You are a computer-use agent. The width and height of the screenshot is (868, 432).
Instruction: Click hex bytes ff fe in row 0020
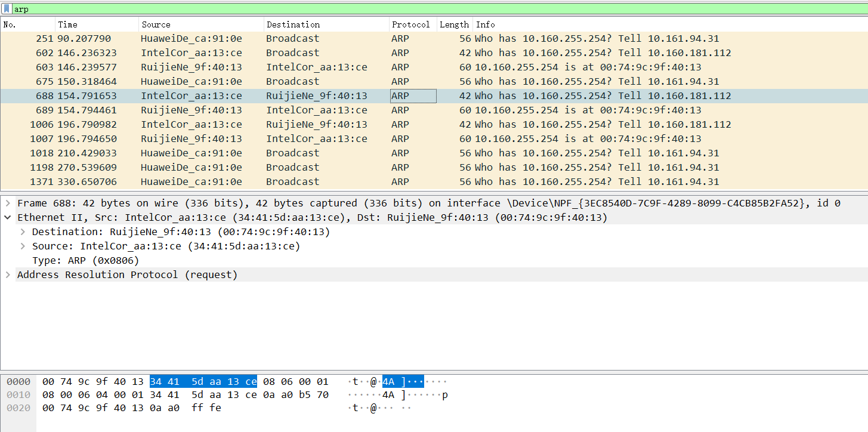point(206,408)
